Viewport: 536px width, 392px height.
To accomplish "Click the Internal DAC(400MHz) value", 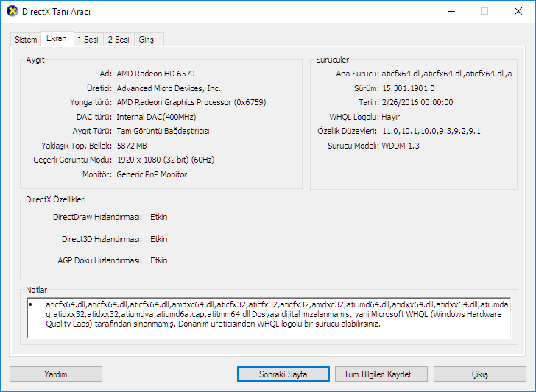I will click(x=156, y=117).
